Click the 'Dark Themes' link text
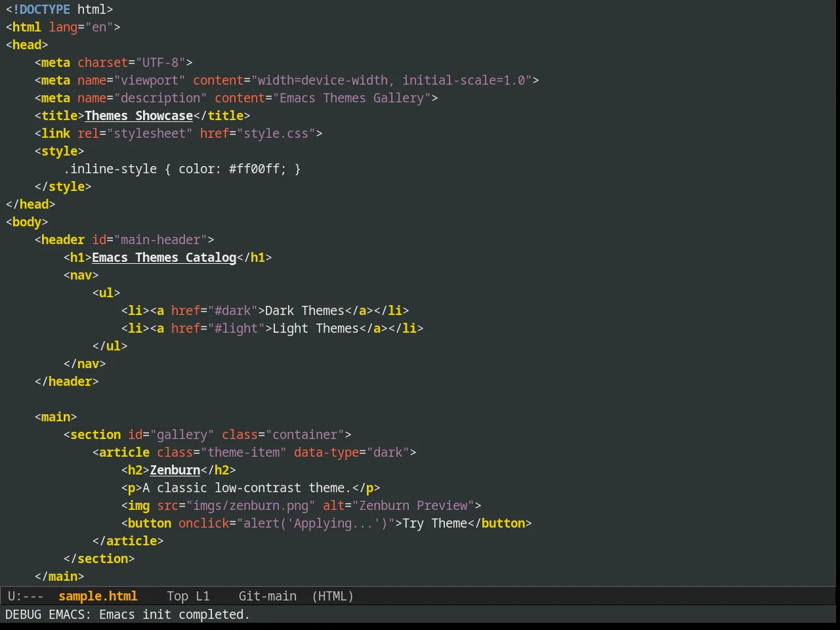840x630 pixels. (305, 310)
